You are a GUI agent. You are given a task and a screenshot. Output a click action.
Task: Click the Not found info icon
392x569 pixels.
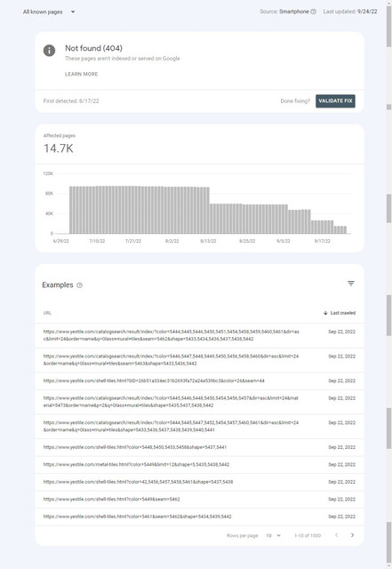[50, 50]
